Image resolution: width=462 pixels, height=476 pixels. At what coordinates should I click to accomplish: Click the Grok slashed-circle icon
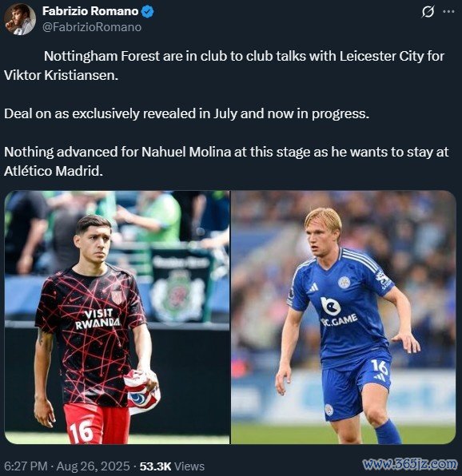(428, 12)
